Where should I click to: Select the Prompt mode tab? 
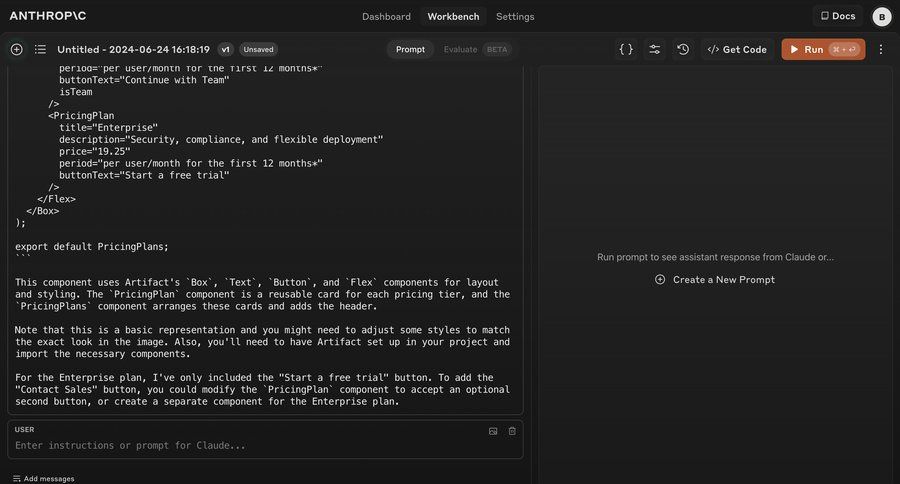[410, 49]
